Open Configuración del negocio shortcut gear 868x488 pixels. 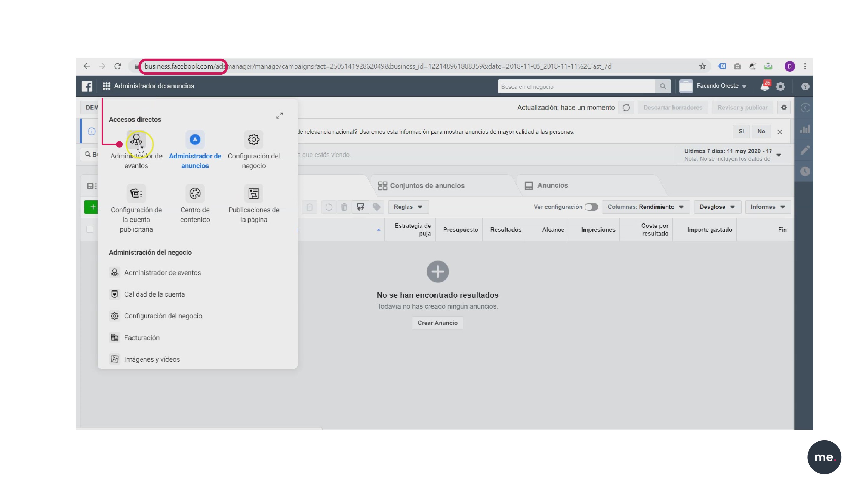pyautogui.click(x=254, y=140)
